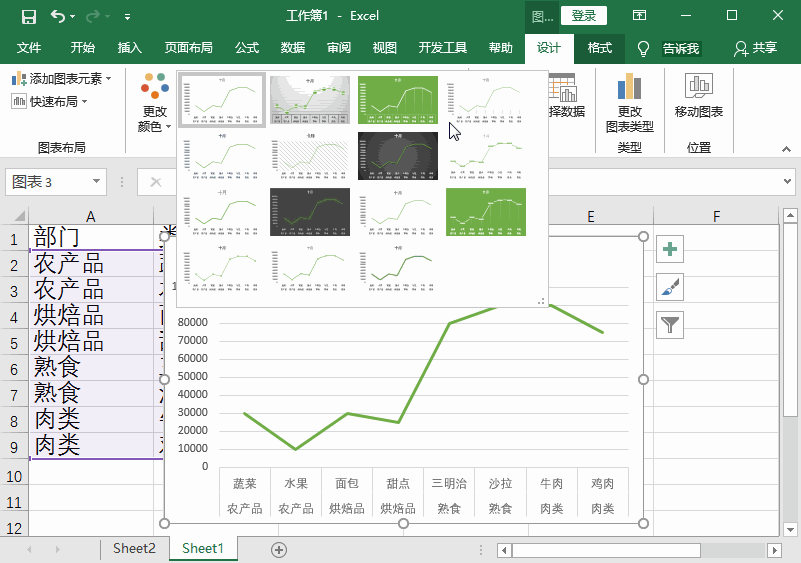The image size is (801, 563).
Task: Click the 登录 sign-in button
Action: (583, 15)
